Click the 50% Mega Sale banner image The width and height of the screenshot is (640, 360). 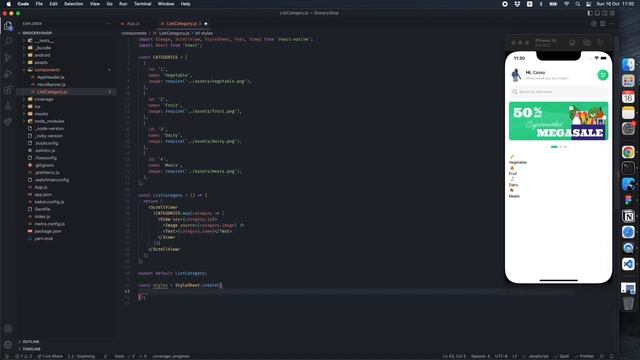pos(558,121)
